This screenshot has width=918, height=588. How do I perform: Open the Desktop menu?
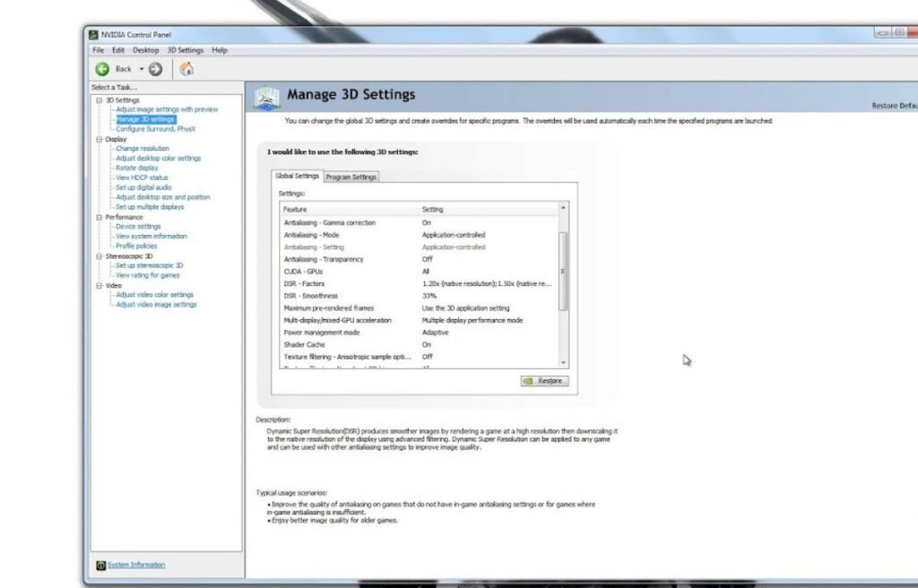(146, 50)
